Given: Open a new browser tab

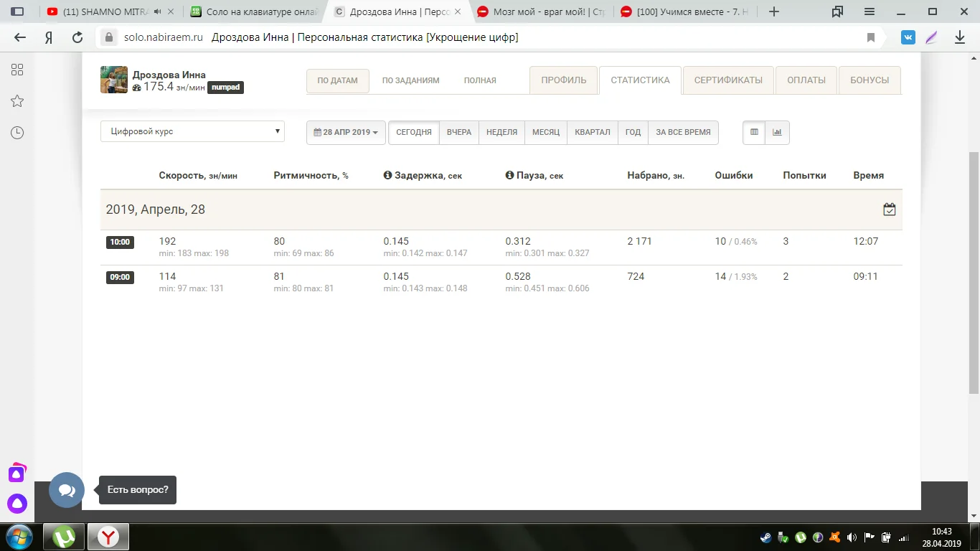Looking at the screenshot, I should (x=773, y=11).
